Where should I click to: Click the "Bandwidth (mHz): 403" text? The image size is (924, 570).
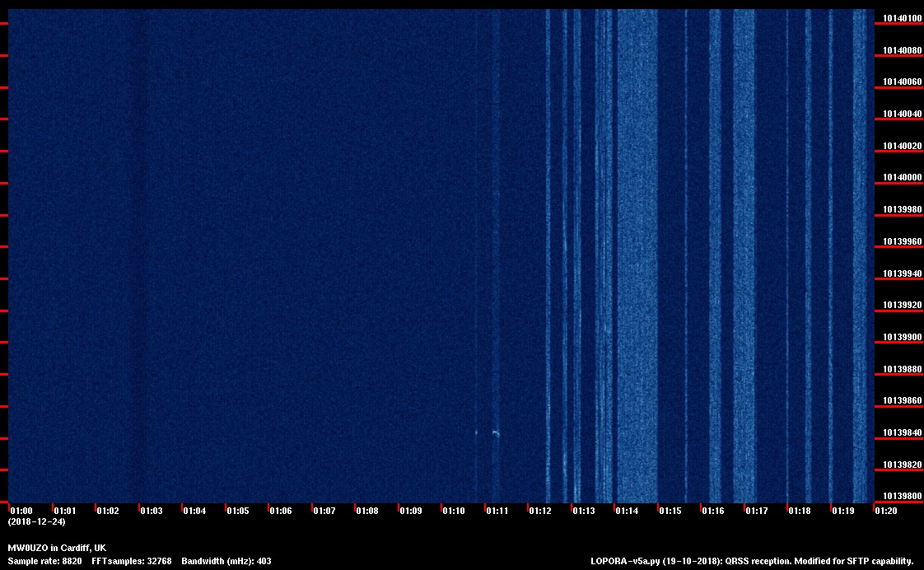tap(226, 561)
